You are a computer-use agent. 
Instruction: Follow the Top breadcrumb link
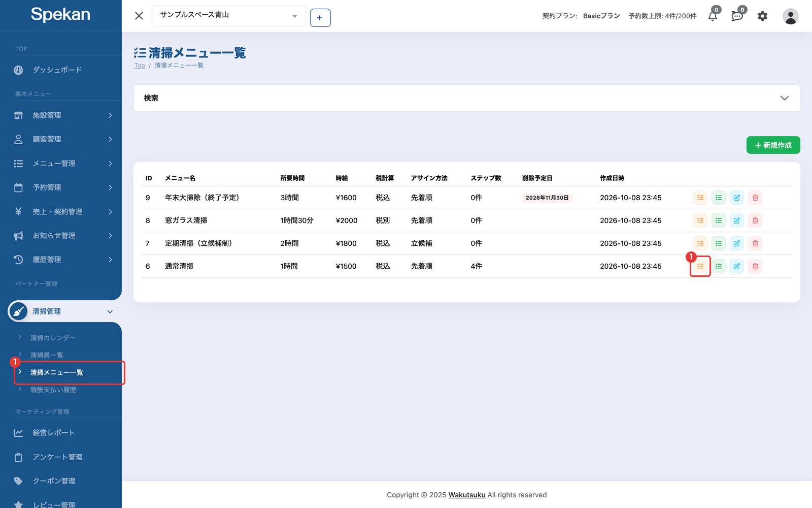tap(140, 66)
